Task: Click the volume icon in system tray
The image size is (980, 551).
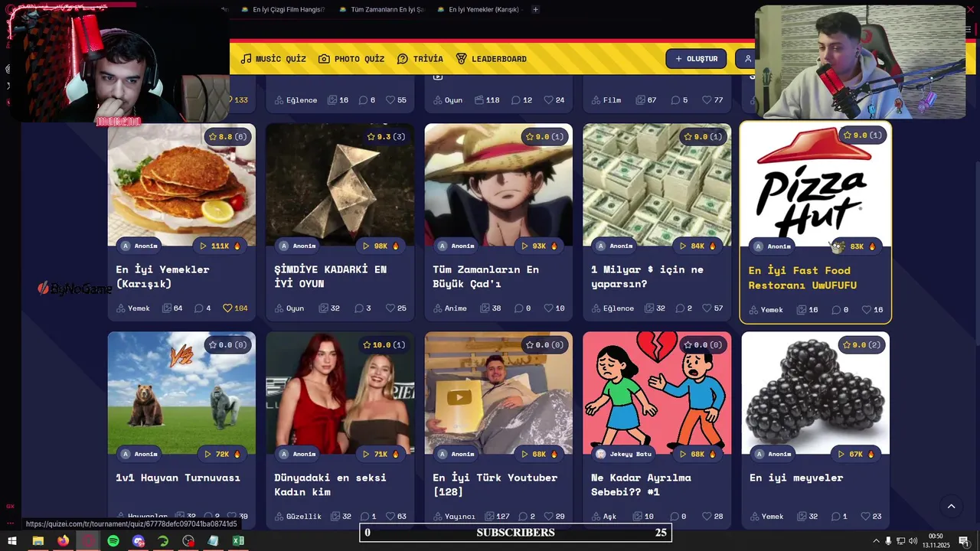Action: [x=913, y=541]
